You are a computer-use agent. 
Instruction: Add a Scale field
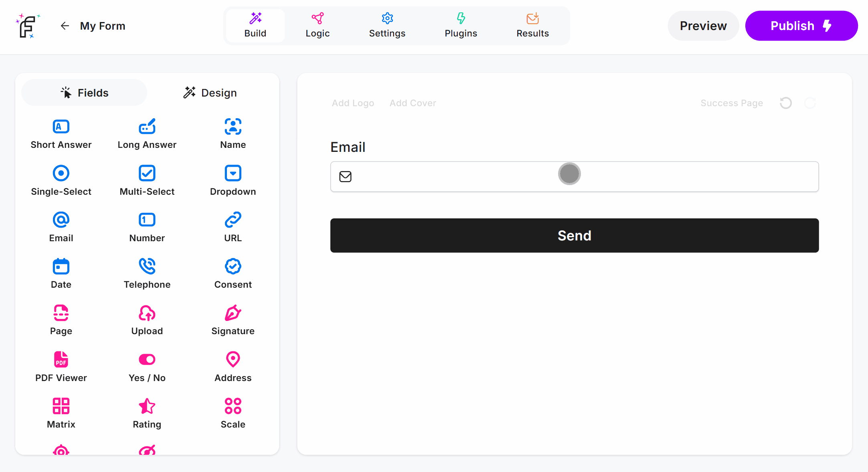click(x=233, y=414)
